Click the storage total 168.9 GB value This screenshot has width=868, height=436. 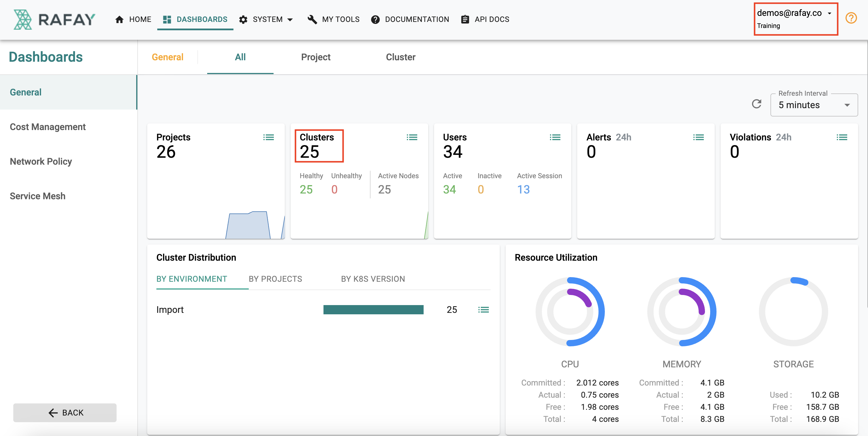pyautogui.click(x=822, y=419)
